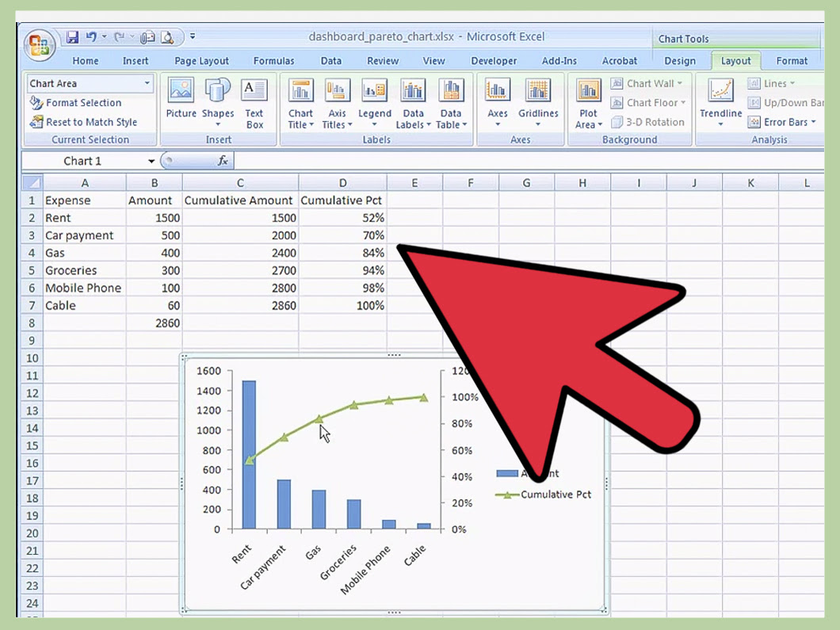Select column G header

527,183
